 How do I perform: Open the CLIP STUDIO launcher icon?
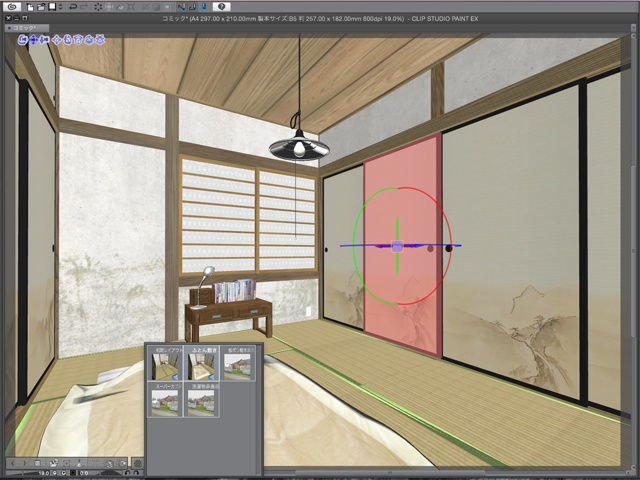(x=12, y=7)
